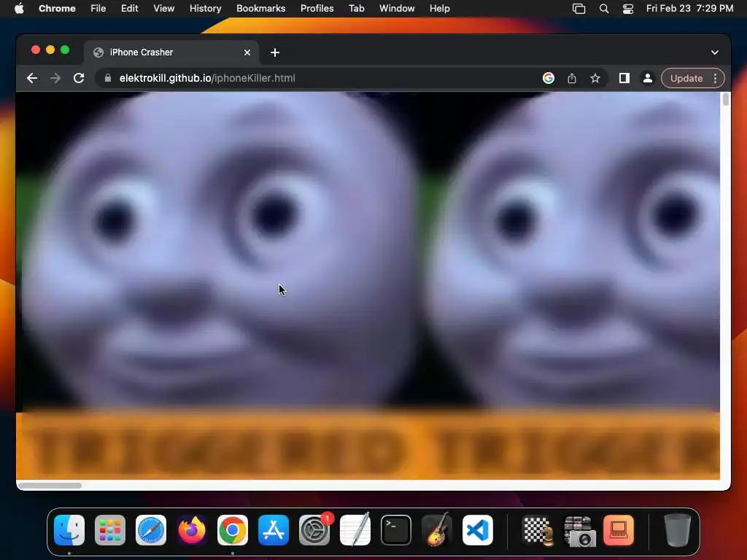Open Launchpad from the dock
The image size is (747, 560).
(110, 530)
